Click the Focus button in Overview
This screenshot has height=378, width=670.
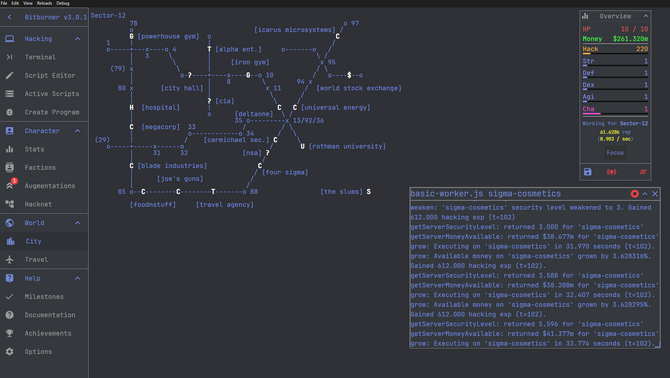click(x=615, y=152)
